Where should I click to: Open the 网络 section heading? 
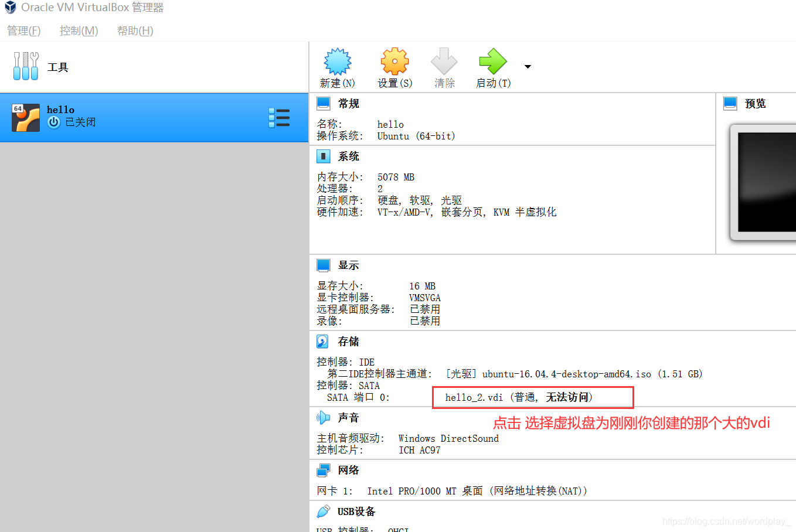pyautogui.click(x=349, y=470)
